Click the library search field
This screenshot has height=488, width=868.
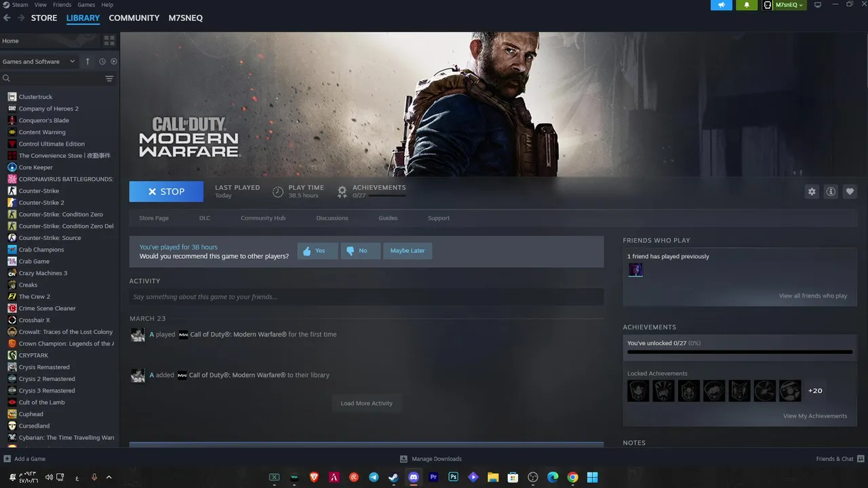tap(53, 79)
